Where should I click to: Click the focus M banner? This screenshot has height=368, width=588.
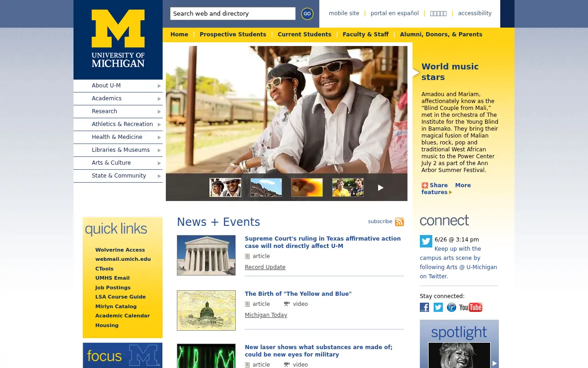[123, 355]
